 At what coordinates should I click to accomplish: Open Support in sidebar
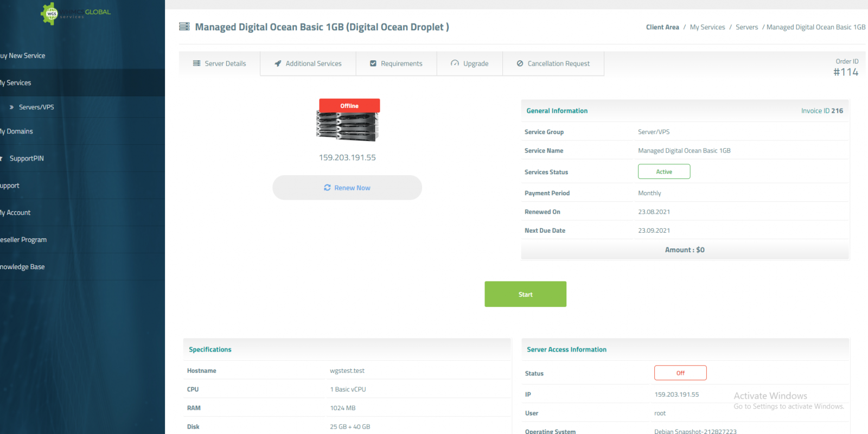(82, 186)
